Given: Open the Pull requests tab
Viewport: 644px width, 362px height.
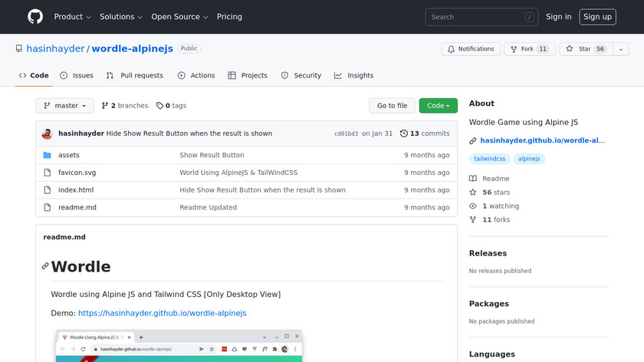Looking at the screenshot, I should 135,76.
